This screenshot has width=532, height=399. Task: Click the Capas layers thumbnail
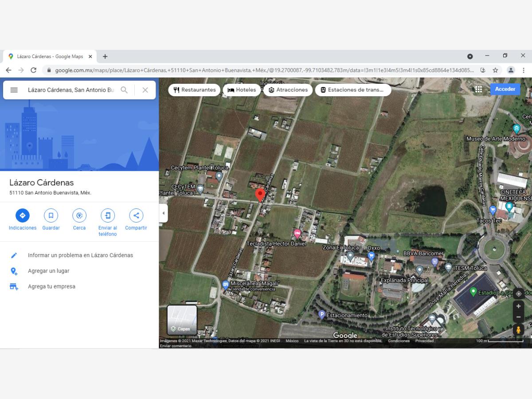click(x=182, y=320)
